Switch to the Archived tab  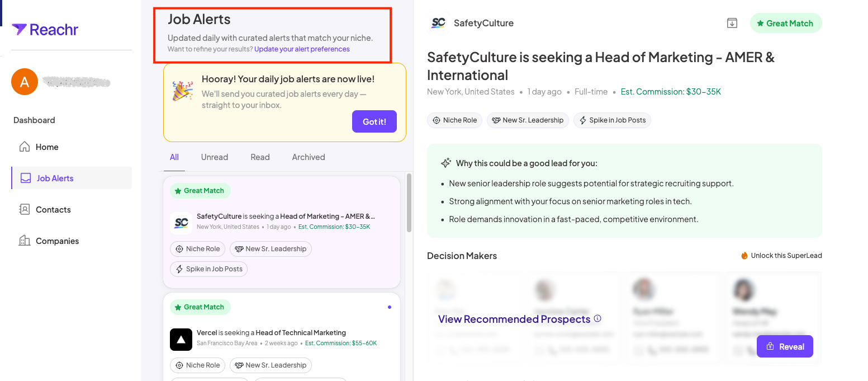[x=309, y=157]
